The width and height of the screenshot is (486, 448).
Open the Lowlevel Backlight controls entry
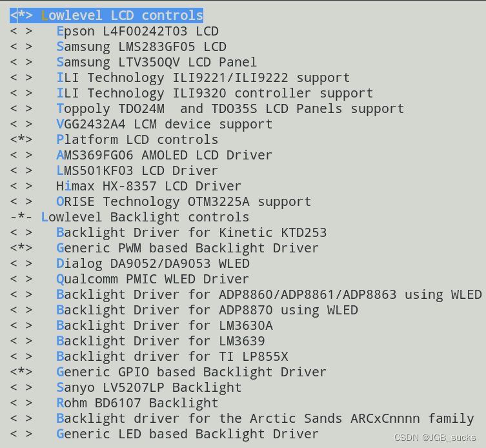pos(145,217)
